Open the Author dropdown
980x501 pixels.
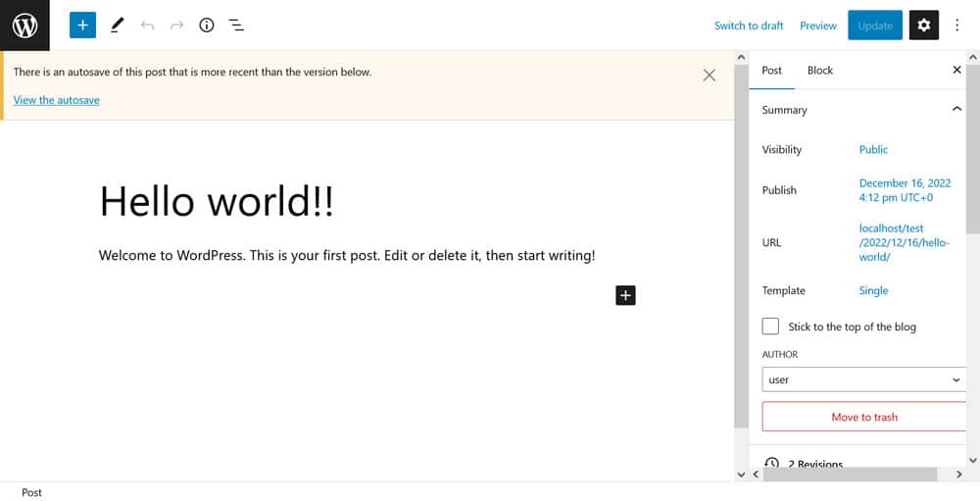[863, 379]
